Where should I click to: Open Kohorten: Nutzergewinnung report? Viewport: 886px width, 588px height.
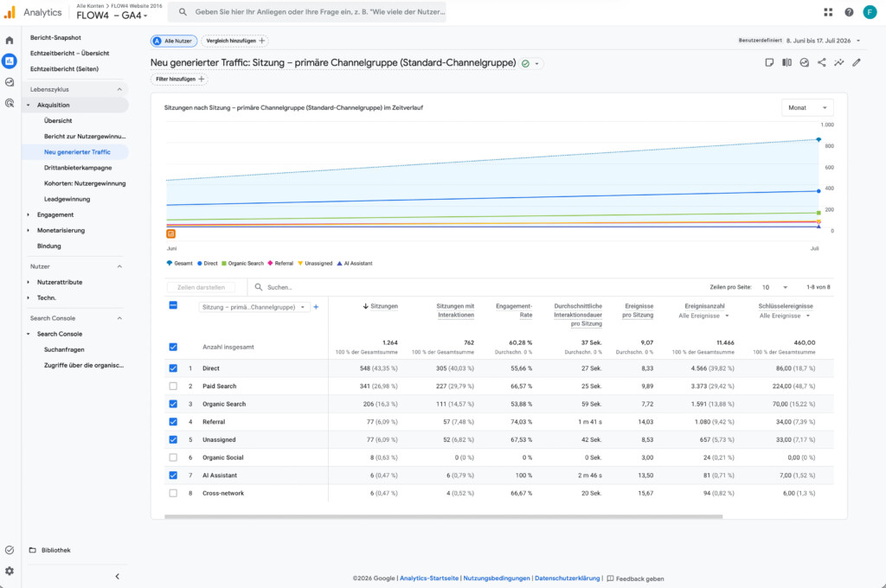pyautogui.click(x=85, y=183)
